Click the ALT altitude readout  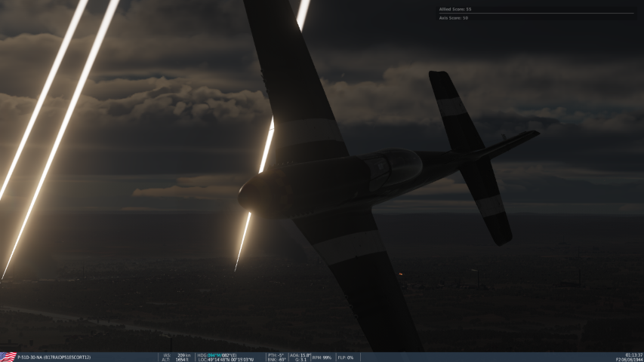point(177,360)
